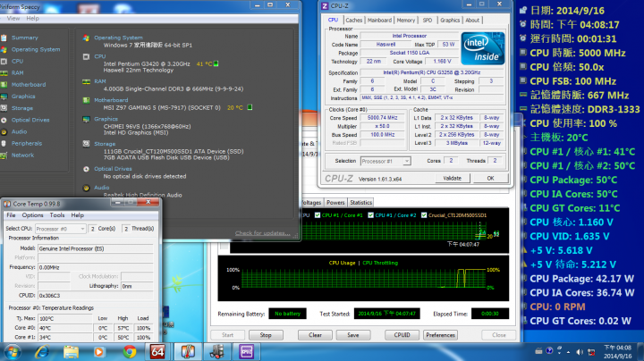The width and height of the screenshot is (644, 361).
Task: Toggle Crucial_CT120M500SSD1 checkbox
Action: click(x=424, y=215)
